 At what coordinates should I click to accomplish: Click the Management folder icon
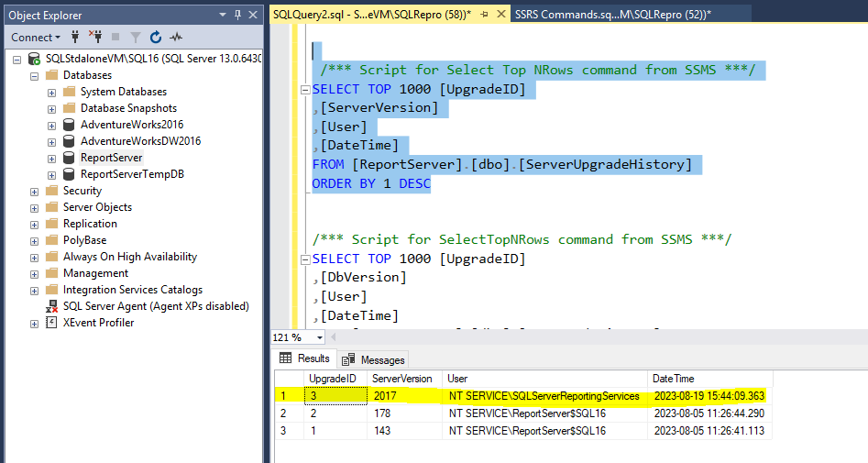(51, 273)
